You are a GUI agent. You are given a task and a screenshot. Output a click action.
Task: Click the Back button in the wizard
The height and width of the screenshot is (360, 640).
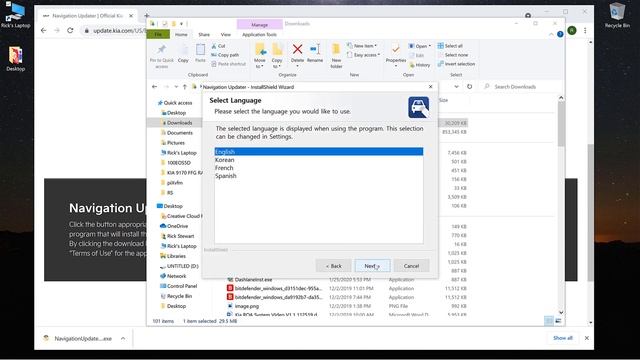tap(333, 266)
